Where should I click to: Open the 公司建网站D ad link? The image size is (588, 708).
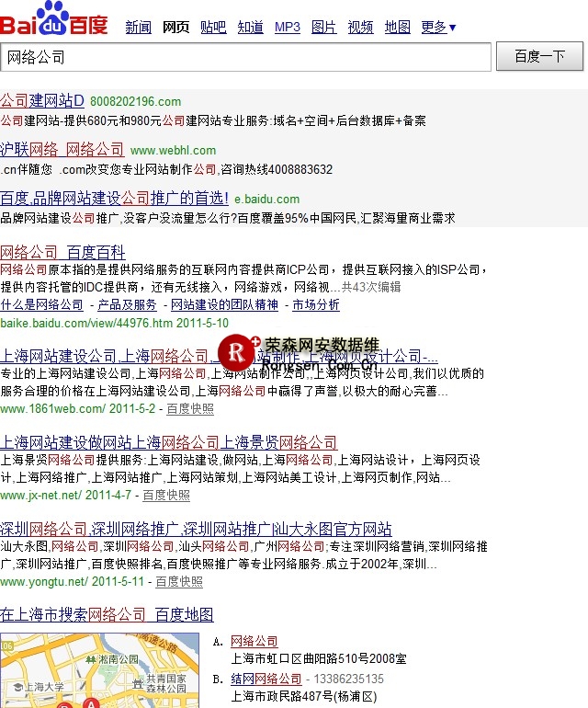pos(42,101)
